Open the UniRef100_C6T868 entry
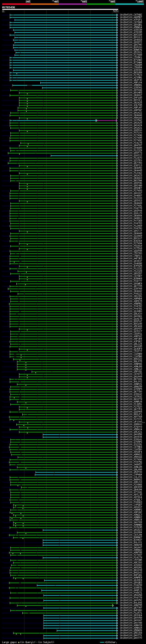 tap(131, 22)
